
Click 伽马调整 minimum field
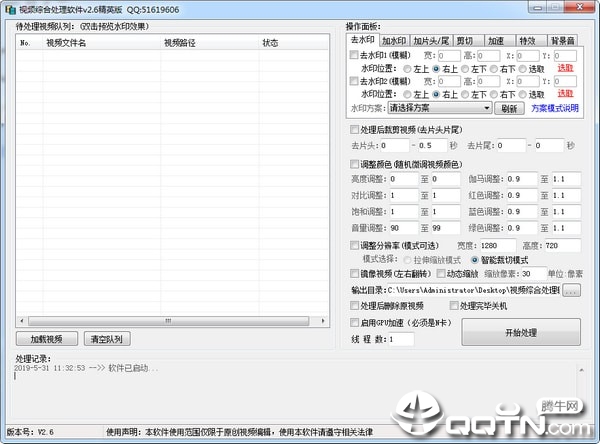(x=522, y=179)
